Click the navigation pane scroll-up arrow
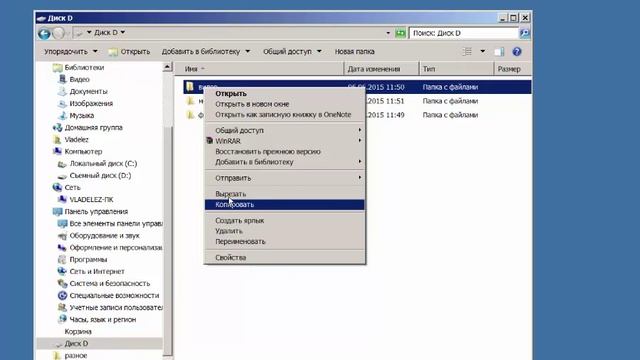The image size is (640, 360). (x=167, y=67)
